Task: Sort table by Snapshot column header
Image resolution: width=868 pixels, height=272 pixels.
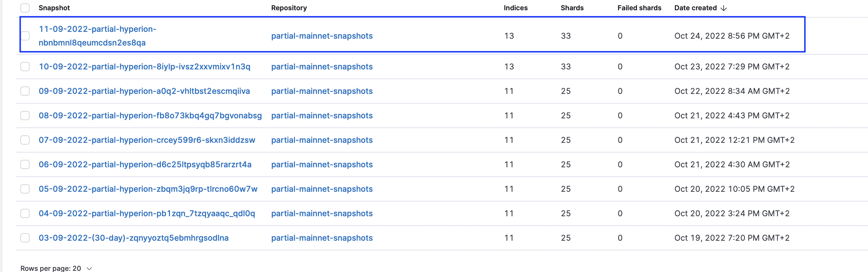Action: 54,8
